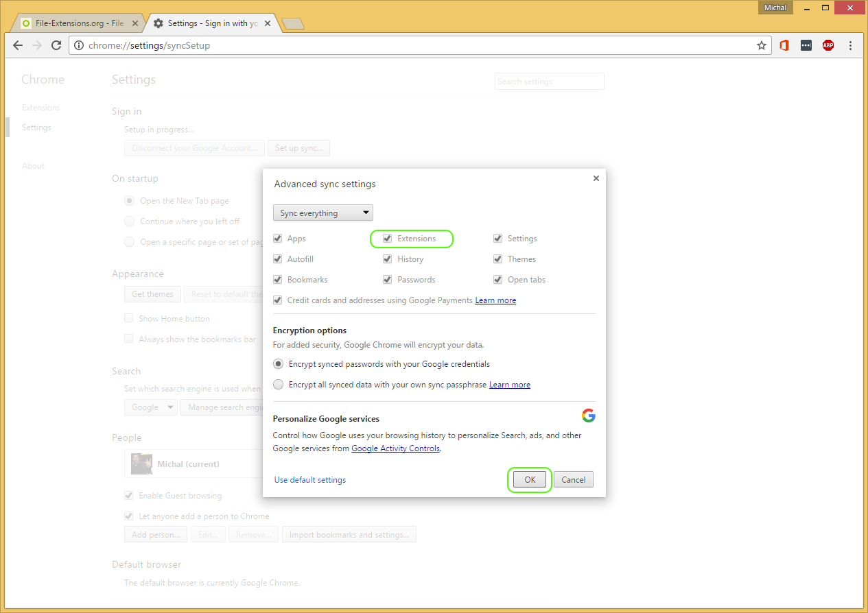This screenshot has width=868, height=613.
Task: Open the Chrome three-dot menu
Action: tap(850, 45)
